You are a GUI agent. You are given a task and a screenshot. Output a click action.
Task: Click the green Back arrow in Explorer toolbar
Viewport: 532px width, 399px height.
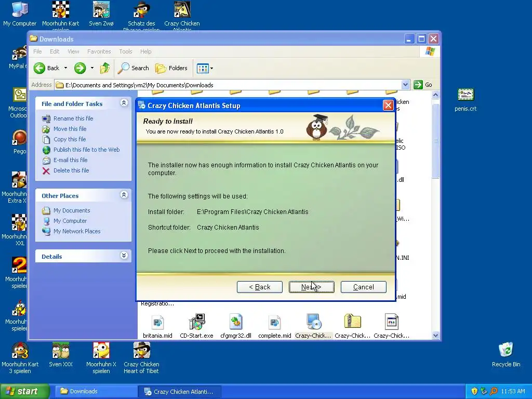coord(39,68)
